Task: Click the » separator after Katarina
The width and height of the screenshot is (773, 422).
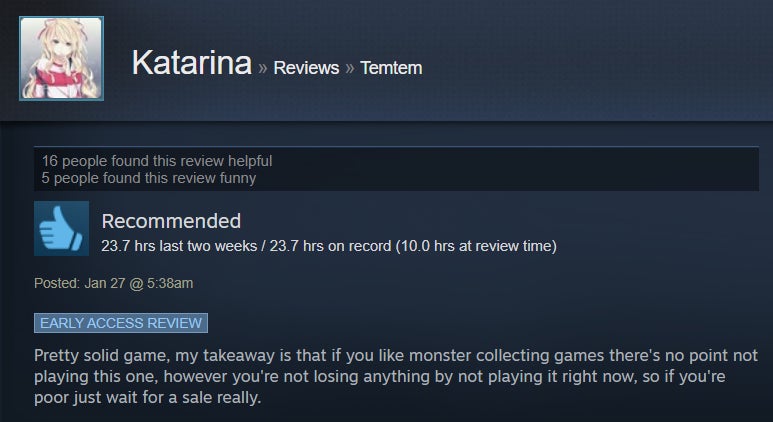Action: click(x=263, y=68)
